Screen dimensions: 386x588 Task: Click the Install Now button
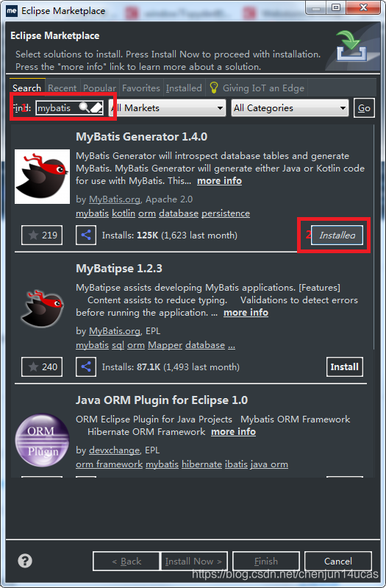[194, 561]
